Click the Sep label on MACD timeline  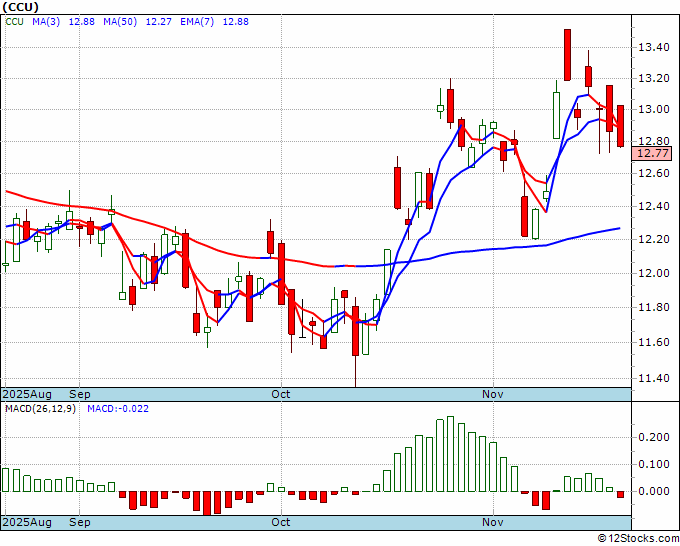80,522
